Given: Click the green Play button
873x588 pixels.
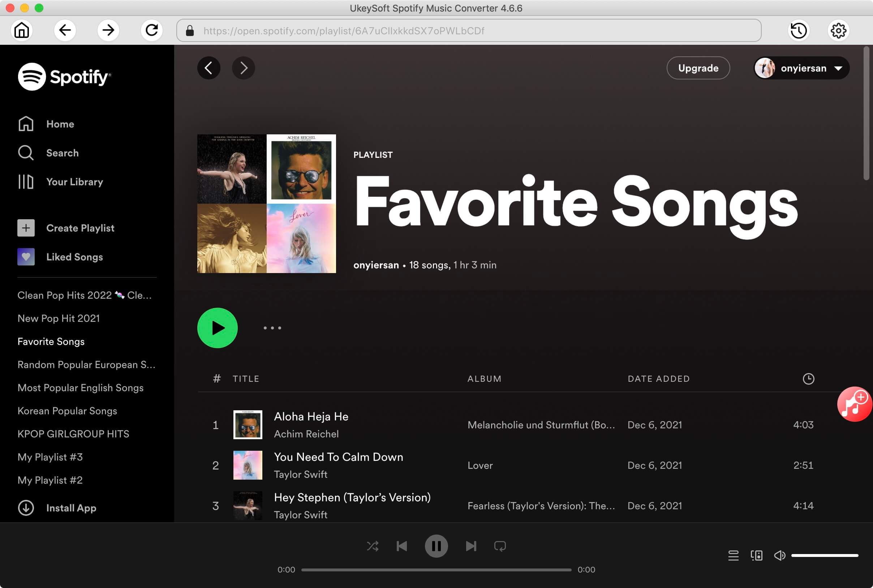Looking at the screenshot, I should tap(217, 328).
